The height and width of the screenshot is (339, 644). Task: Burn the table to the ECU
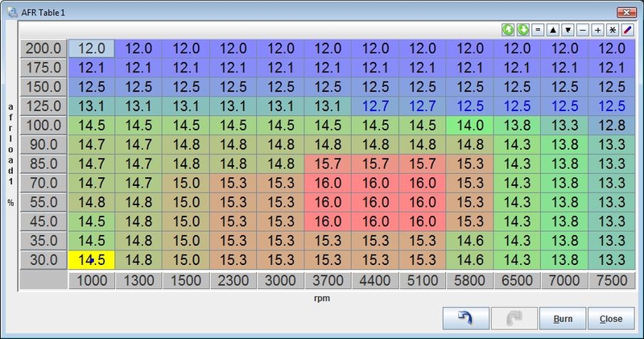[x=563, y=318]
